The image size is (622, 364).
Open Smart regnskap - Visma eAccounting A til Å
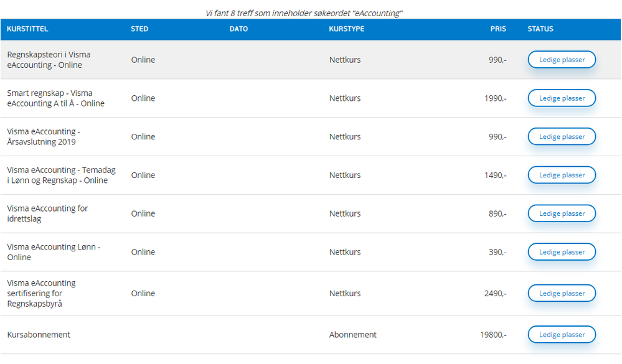(x=55, y=98)
